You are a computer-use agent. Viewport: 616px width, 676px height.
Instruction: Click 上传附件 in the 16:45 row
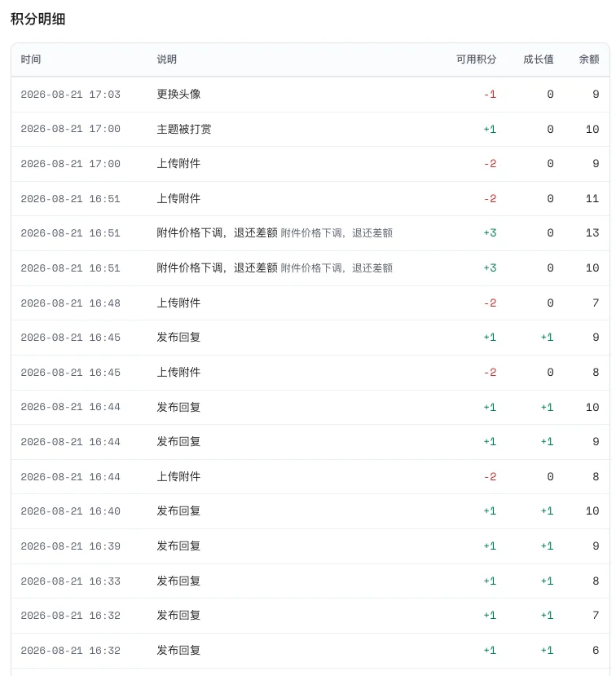pos(178,372)
